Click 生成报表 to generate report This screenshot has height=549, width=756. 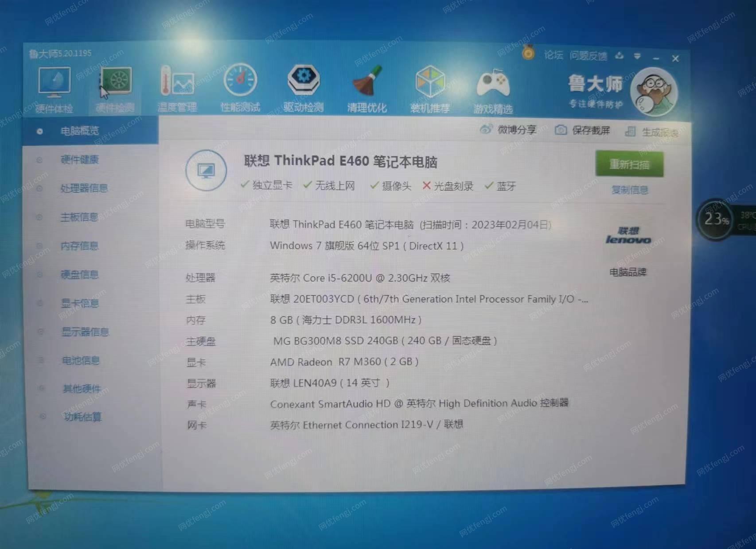[x=651, y=132]
